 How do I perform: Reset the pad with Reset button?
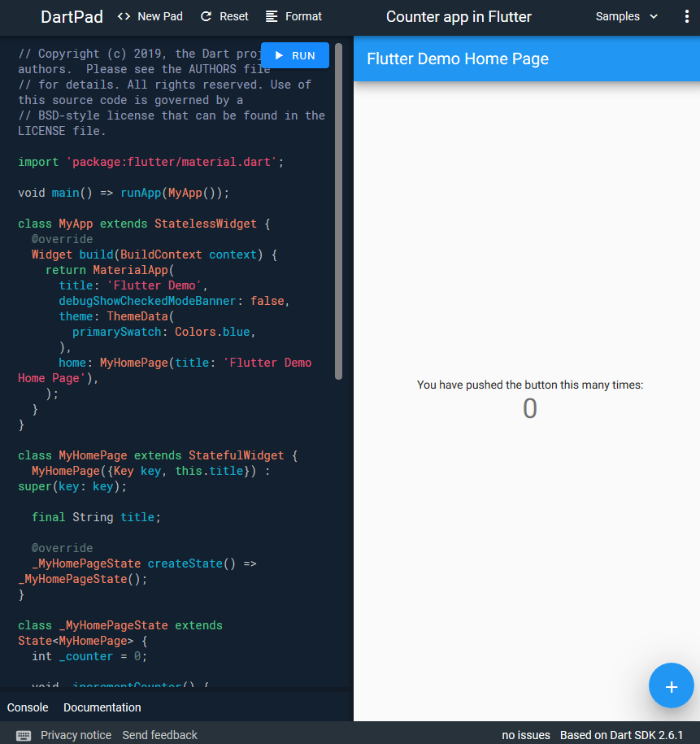[x=224, y=16]
